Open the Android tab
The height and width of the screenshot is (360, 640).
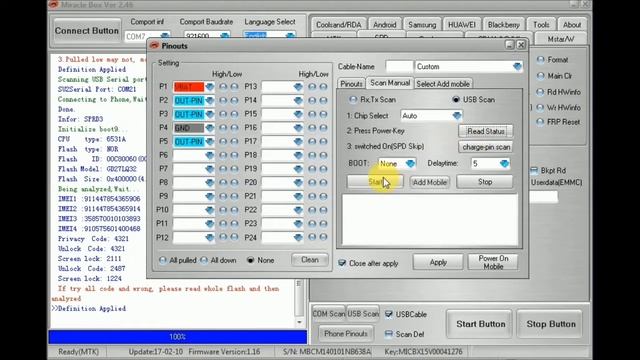[384, 25]
